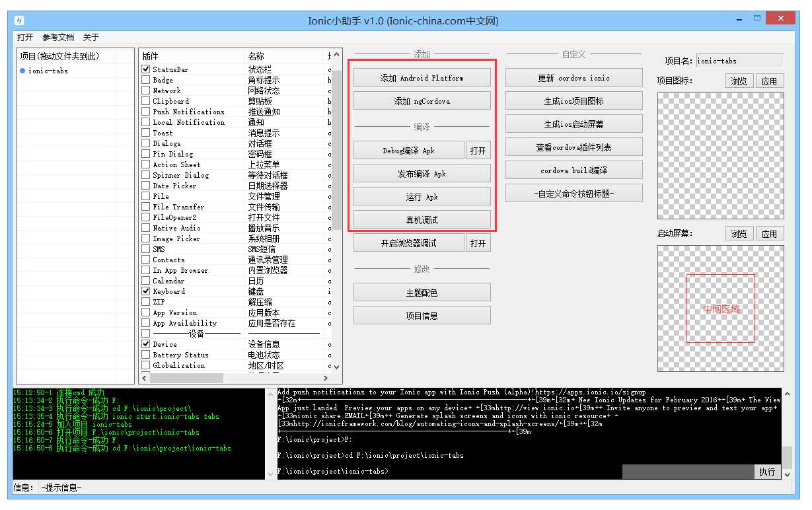Click the 开启浏览器调试 button
This screenshot has width=812, height=510.
pos(409,243)
